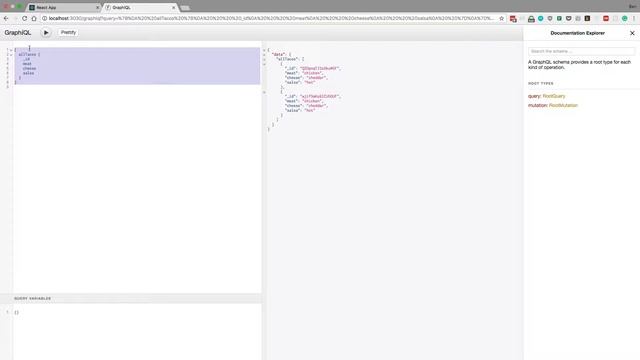Click the salsa field in query editor

pos(29,73)
